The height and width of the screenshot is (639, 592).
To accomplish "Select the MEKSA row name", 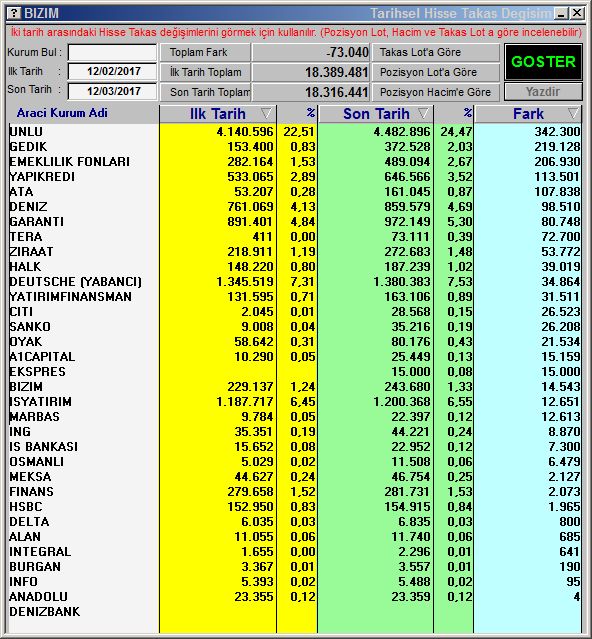I will (x=31, y=476).
